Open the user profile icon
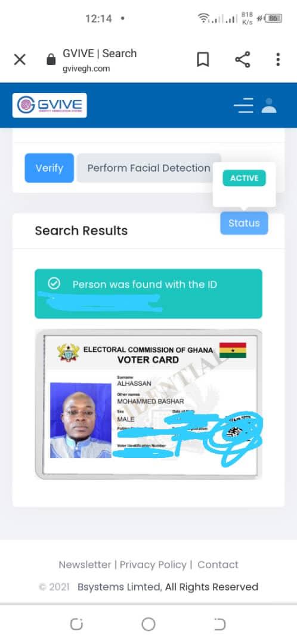Image resolution: width=297 pixels, height=644 pixels. [269, 106]
